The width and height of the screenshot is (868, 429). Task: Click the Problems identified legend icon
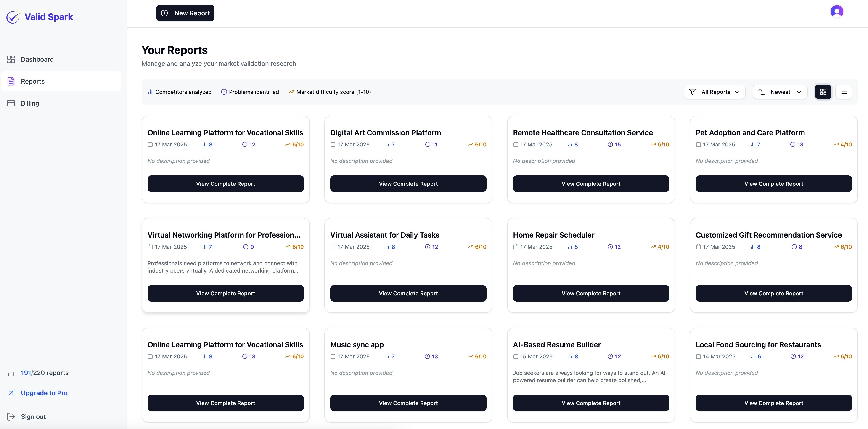pos(224,92)
